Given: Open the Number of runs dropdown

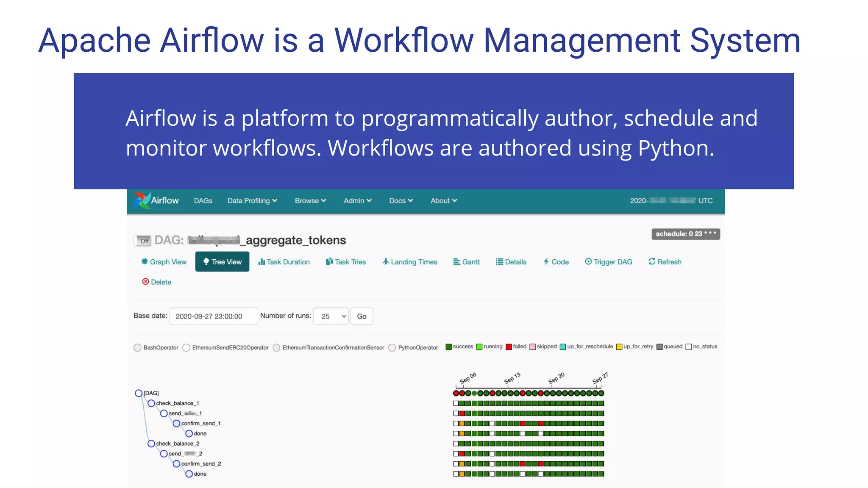Looking at the screenshot, I should pyautogui.click(x=331, y=316).
